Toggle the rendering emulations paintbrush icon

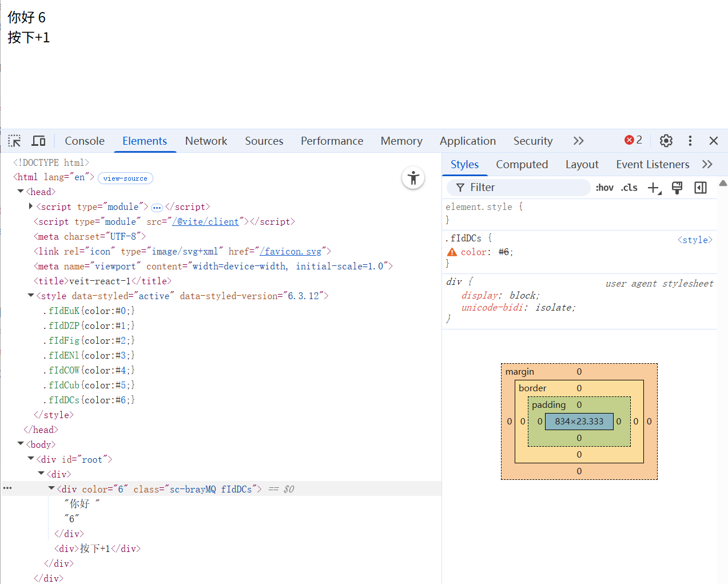click(x=677, y=188)
